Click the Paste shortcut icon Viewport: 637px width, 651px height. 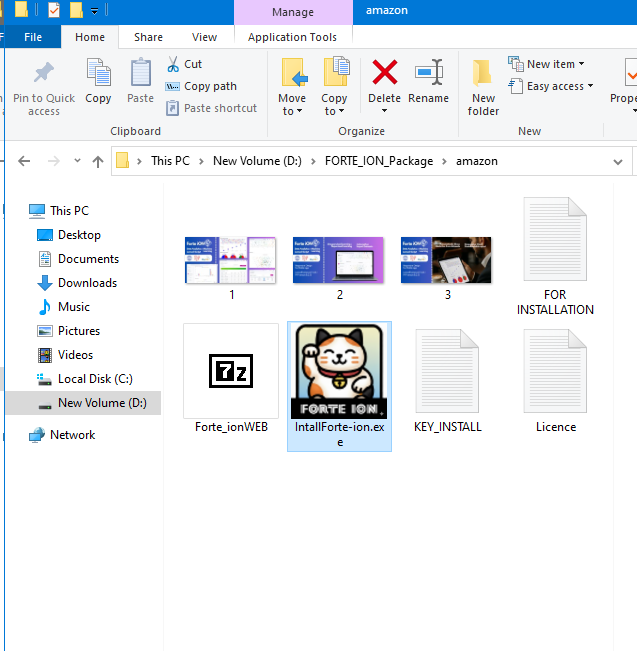(173, 108)
